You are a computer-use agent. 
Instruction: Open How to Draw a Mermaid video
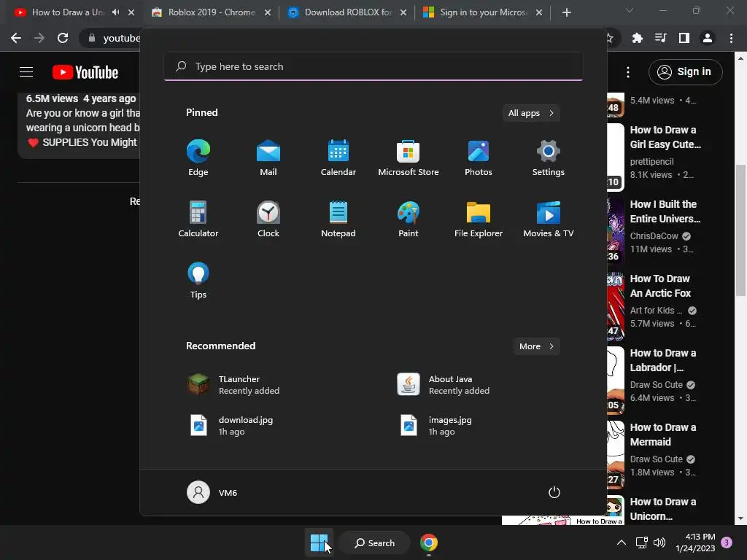[x=662, y=435]
